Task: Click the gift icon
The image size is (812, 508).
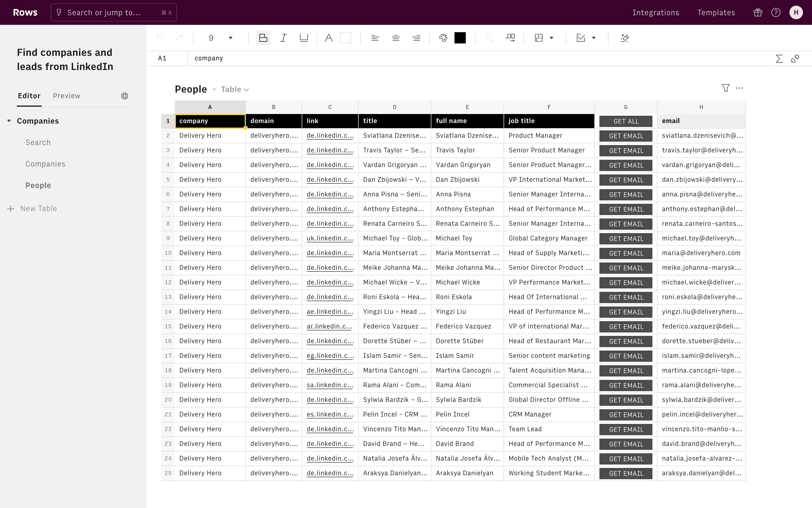Action: pyautogui.click(x=758, y=12)
